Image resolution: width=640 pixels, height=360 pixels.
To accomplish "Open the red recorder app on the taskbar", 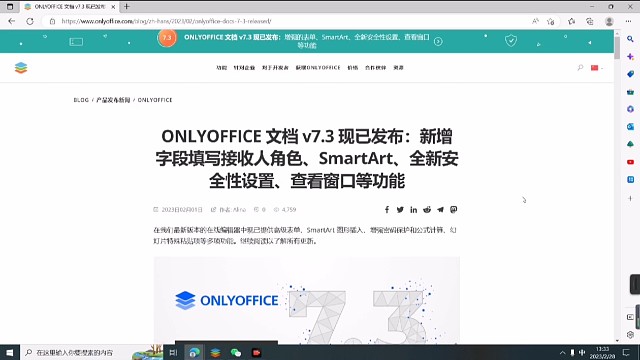I will 256,352.
